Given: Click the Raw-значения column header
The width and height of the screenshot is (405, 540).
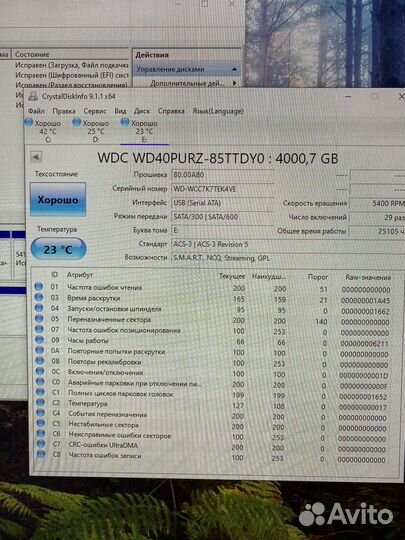Looking at the screenshot, I should coord(368,277).
